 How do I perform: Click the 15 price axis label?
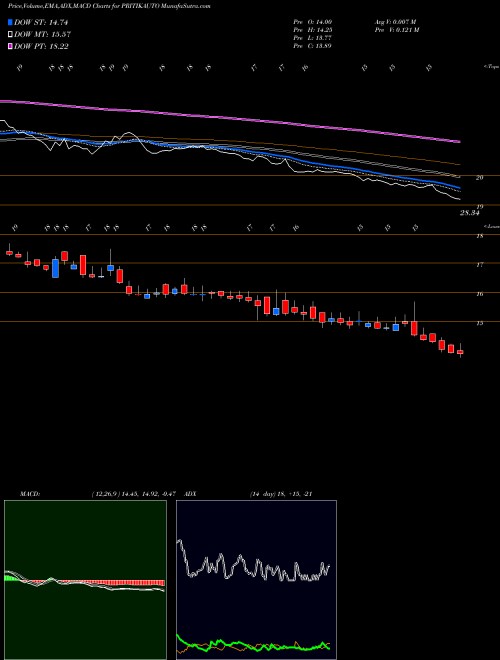point(479,324)
